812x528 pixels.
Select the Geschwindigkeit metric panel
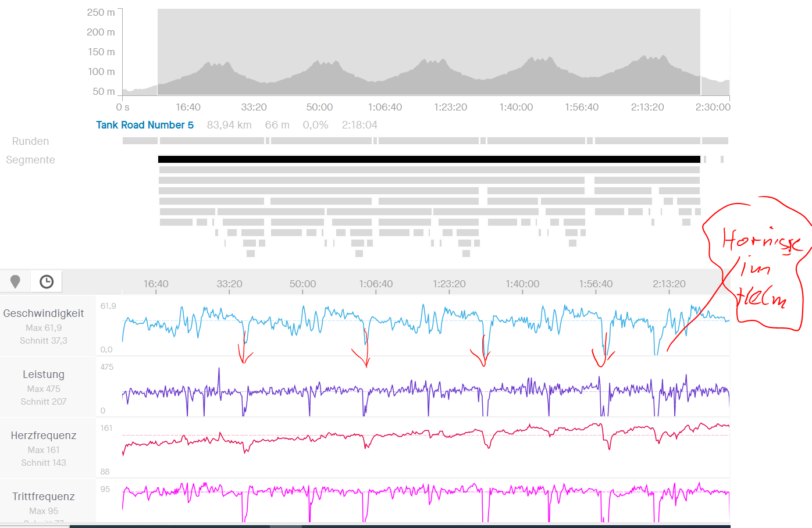pos(44,326)
